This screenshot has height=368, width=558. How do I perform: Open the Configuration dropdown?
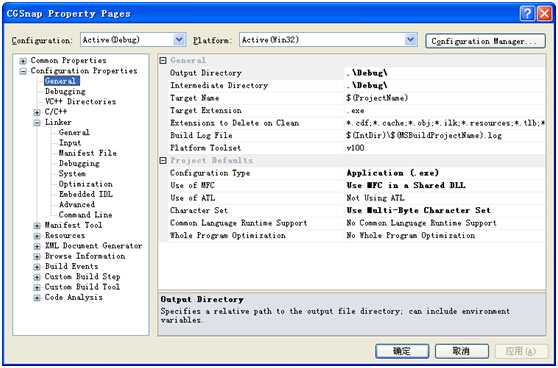pyautogui.click(x=180, y=40)
